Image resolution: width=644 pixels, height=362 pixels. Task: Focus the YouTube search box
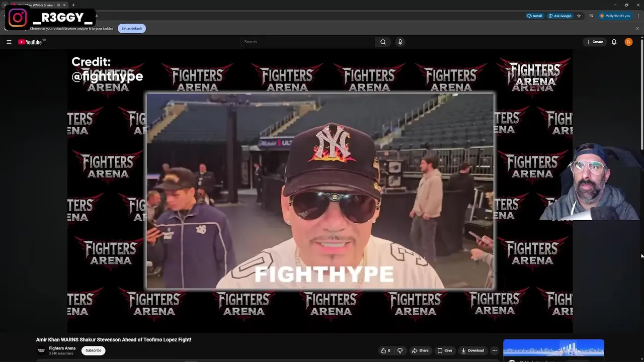tap(307, 42)
